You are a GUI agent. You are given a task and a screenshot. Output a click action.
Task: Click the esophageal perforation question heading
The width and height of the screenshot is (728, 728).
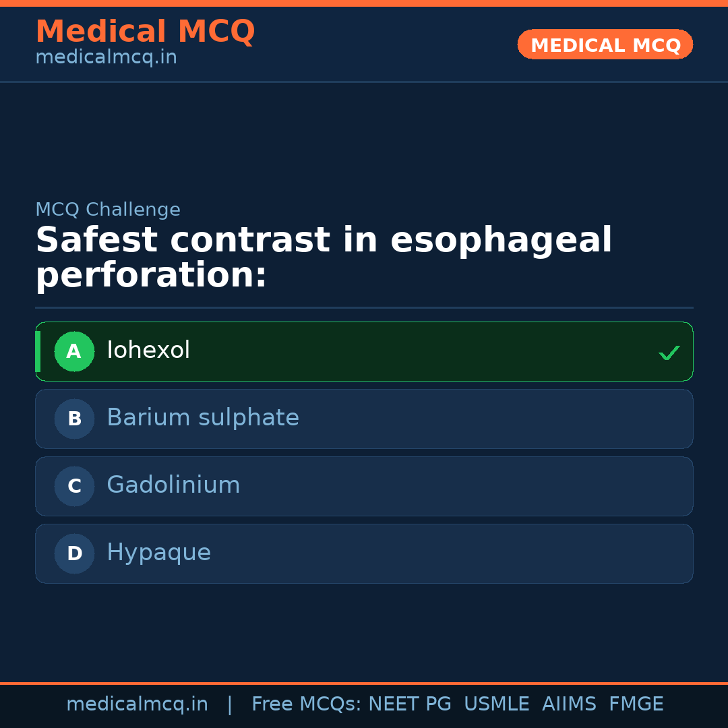click(x=324, y=257)
